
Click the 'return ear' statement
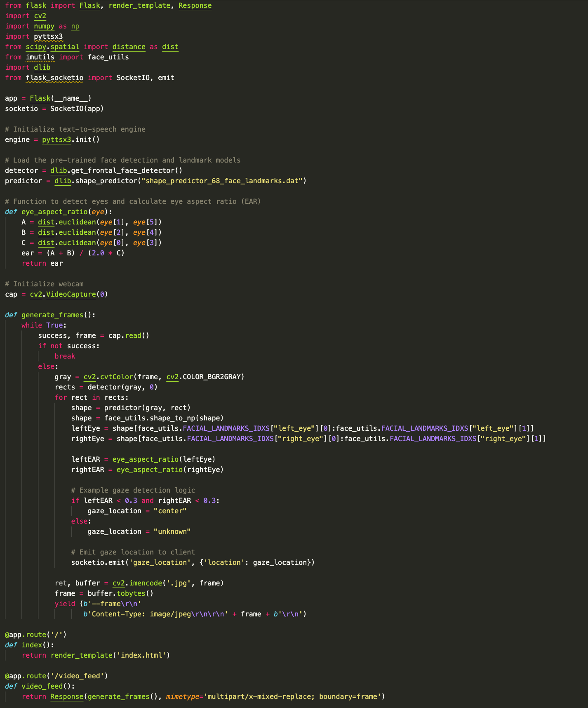42,264
